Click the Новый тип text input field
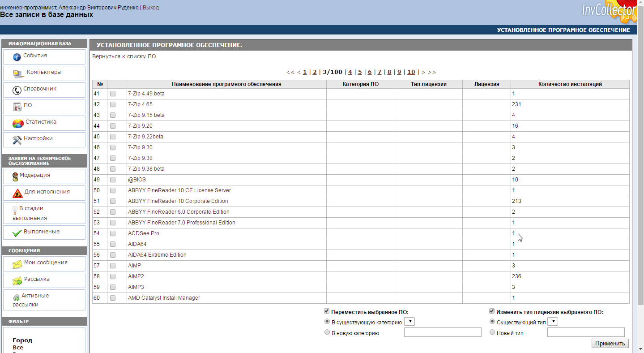 click(585, 332)
